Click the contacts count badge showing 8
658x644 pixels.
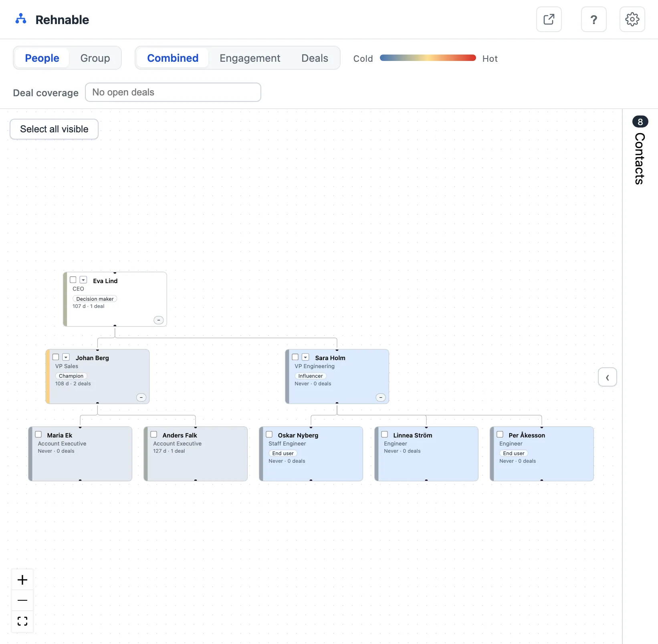(640, 122)
